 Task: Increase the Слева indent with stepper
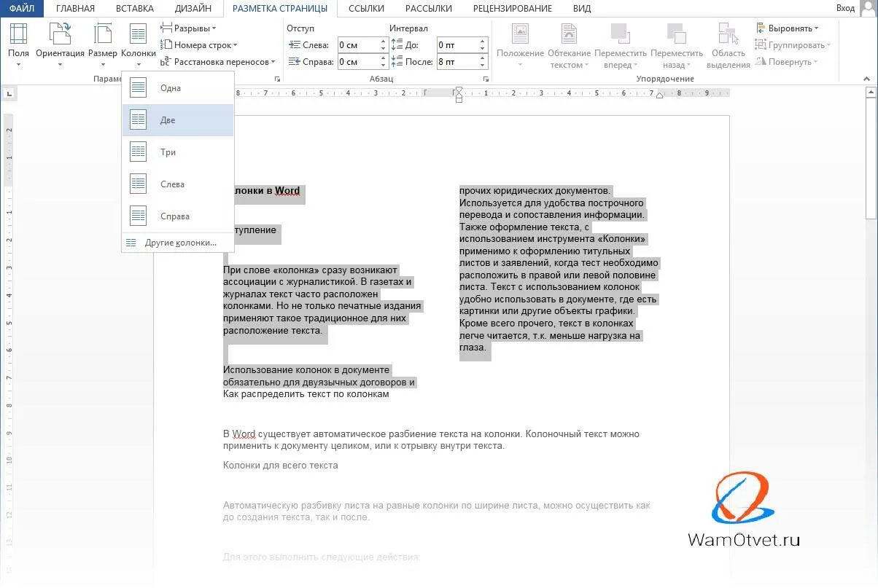coord(384,42)
